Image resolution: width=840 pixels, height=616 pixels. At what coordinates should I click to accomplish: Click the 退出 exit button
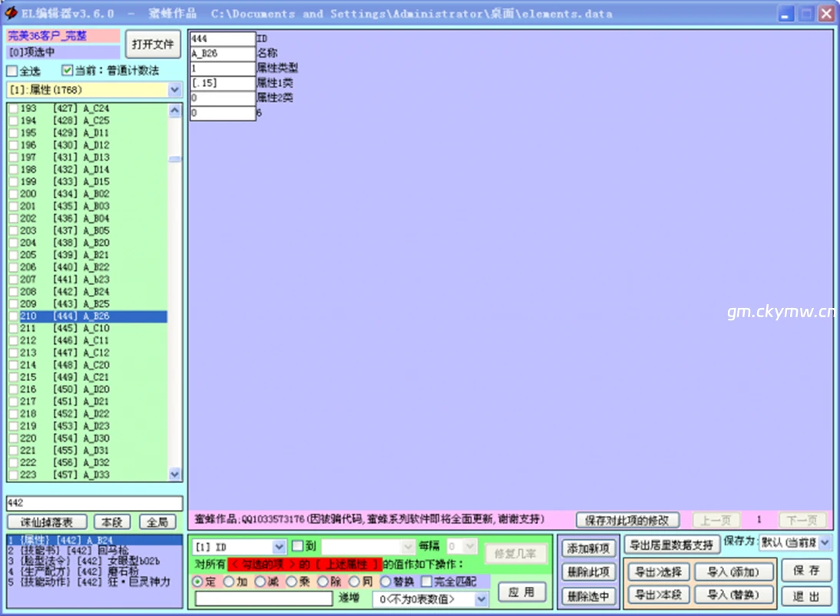pos(806,597)
